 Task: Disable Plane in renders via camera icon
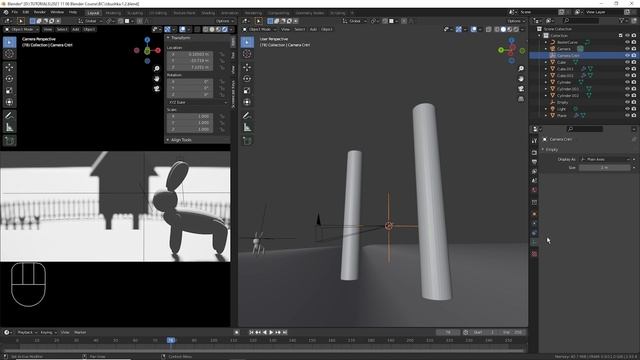click(x=634, y=116)
